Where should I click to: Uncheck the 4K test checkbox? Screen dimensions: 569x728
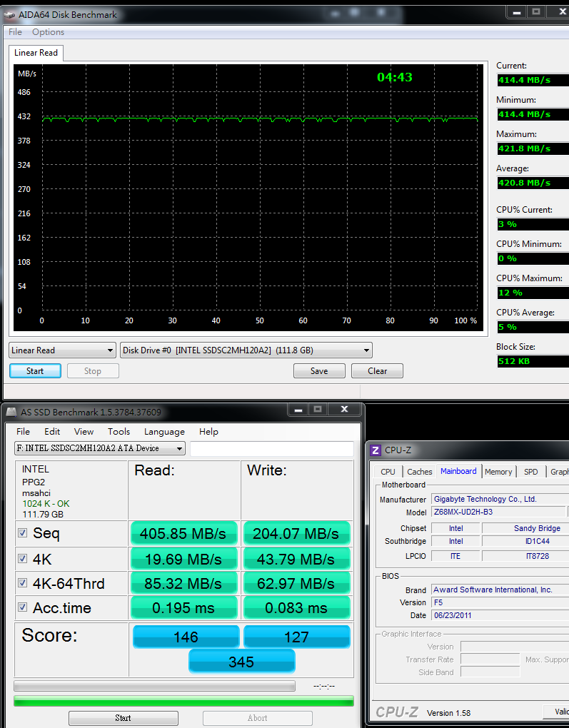[x=22, y=559]
